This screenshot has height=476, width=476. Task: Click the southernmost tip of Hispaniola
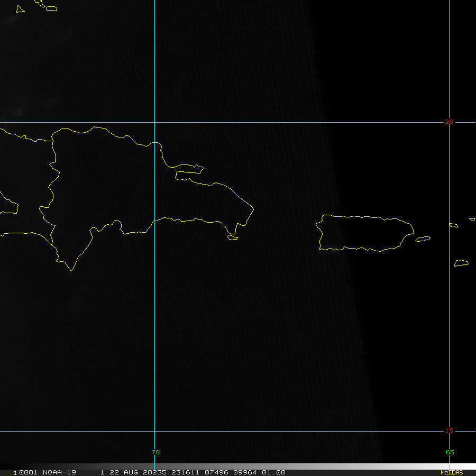click(71, 270)
